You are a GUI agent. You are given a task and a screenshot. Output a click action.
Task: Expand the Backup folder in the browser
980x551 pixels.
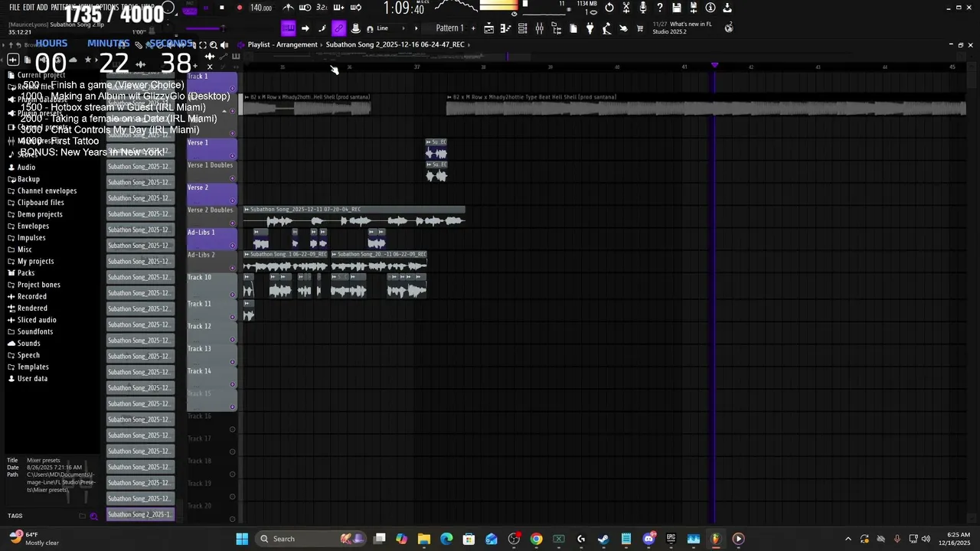[28, 179]
